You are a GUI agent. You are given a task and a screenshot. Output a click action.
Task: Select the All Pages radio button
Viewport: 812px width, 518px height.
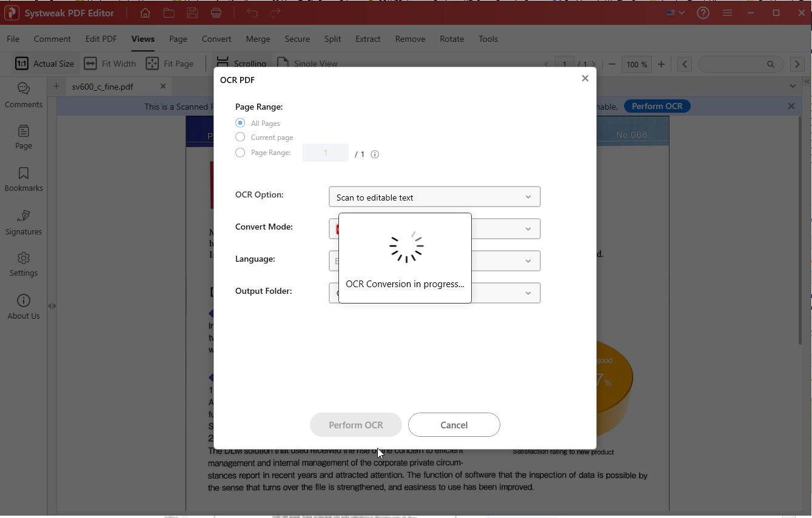pyautogui.click(x=240, y=123)
